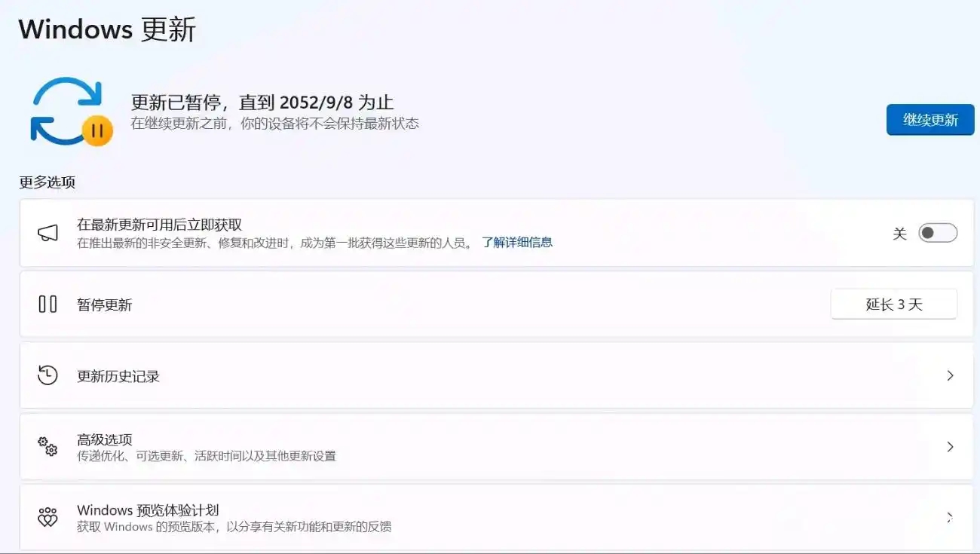Click the 暂停更新 label
Screen dimensions: 980x554
(105, 305)
